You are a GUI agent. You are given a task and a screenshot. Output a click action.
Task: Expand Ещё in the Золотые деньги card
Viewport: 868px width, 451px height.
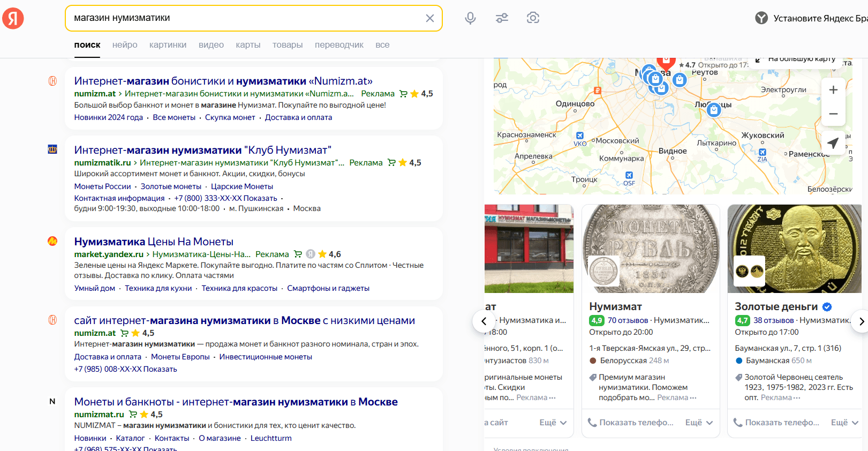point(844,423)
